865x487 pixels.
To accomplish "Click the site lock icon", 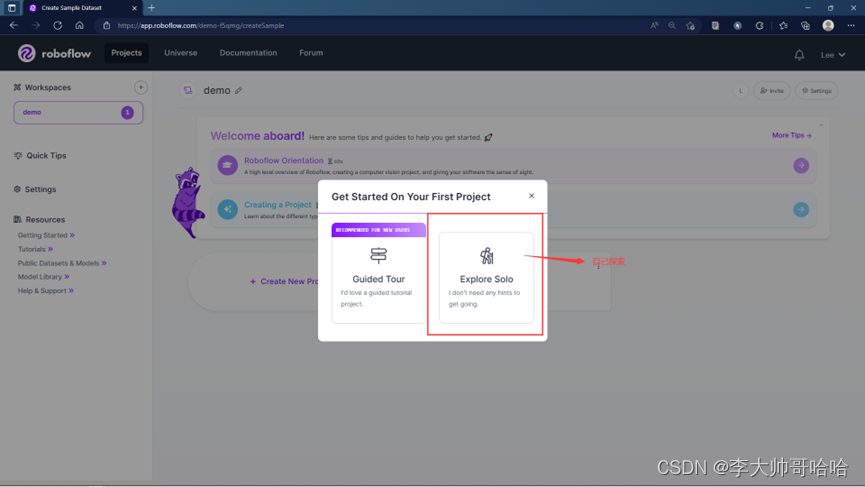I will click(x=106, y=25).
